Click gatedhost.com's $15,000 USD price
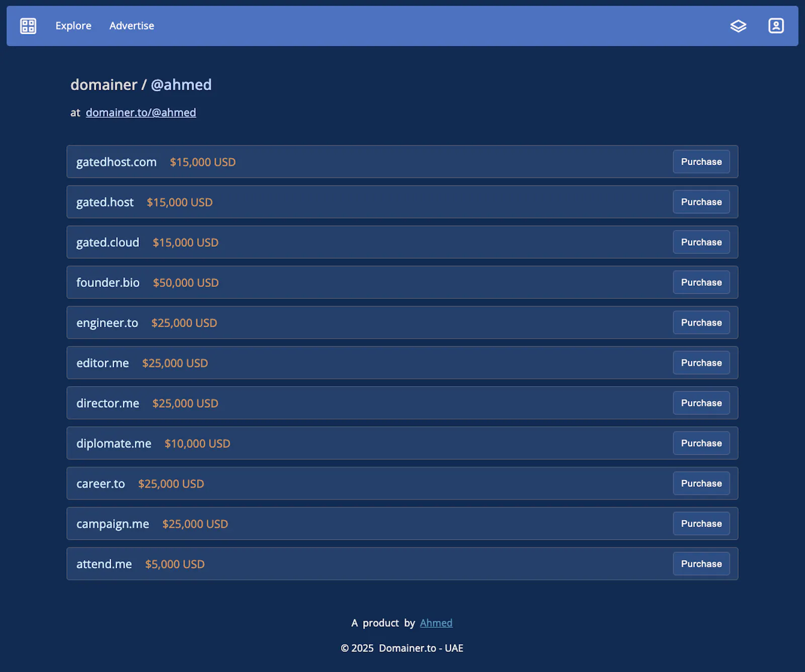The height and width of the screenshot is (672, 805). coord(203,162)
